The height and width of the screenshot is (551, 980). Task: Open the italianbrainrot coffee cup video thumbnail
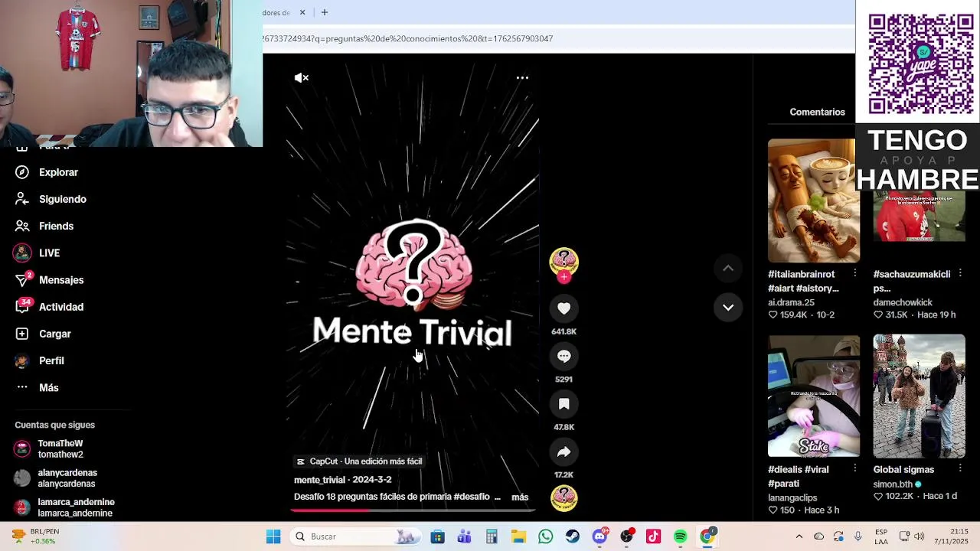[814, 201]
